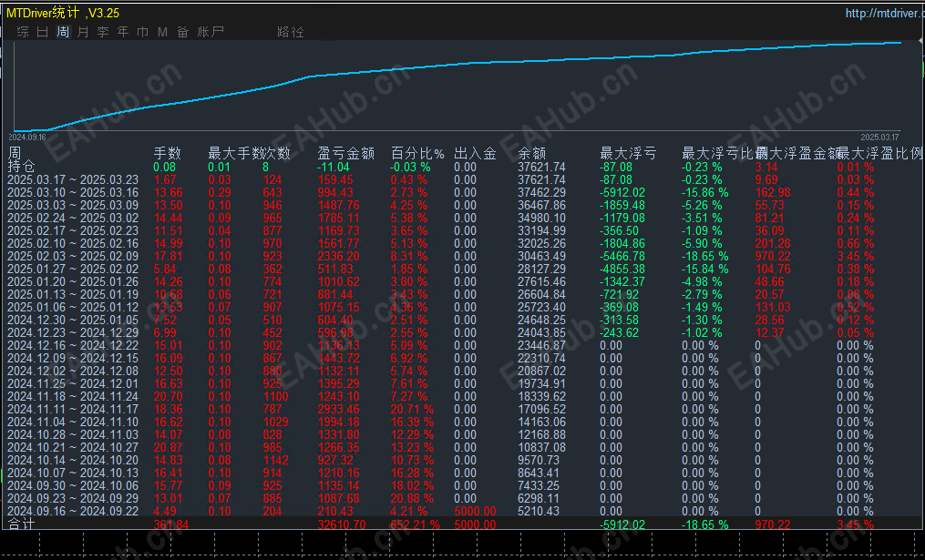Viewport: 925px width, 560px height.
Task: Click balance value 5210.43
Action: [x=539, y=511]
